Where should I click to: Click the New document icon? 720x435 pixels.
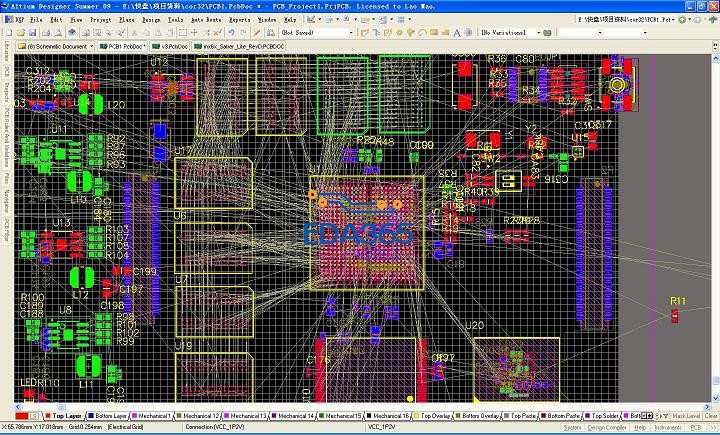7,32
